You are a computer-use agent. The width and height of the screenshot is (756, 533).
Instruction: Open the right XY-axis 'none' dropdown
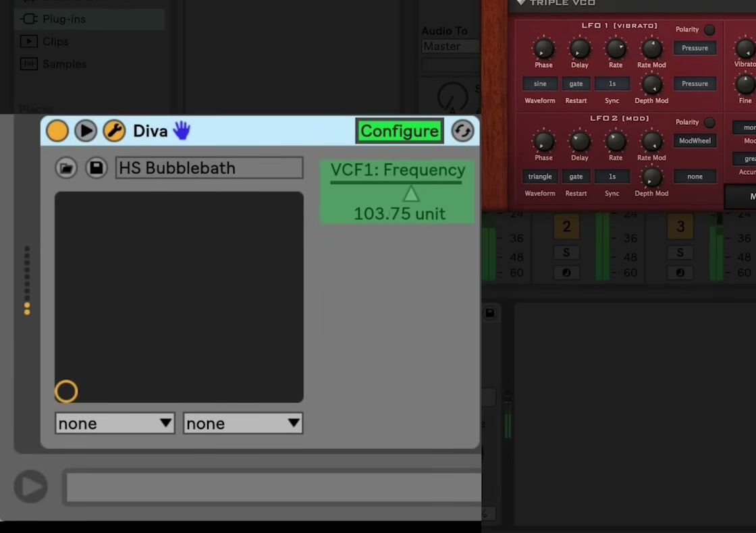(x=243, y=423)
